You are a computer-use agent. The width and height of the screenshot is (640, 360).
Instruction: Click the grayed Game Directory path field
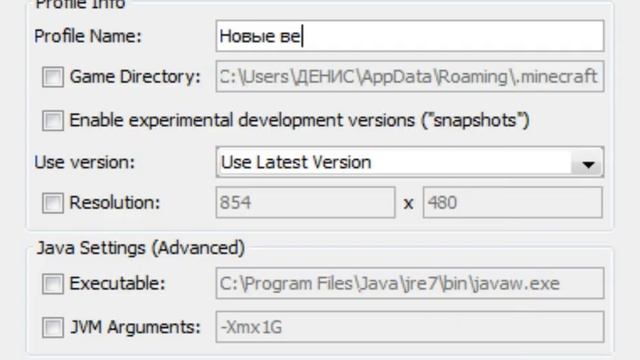tap(410, 76)
